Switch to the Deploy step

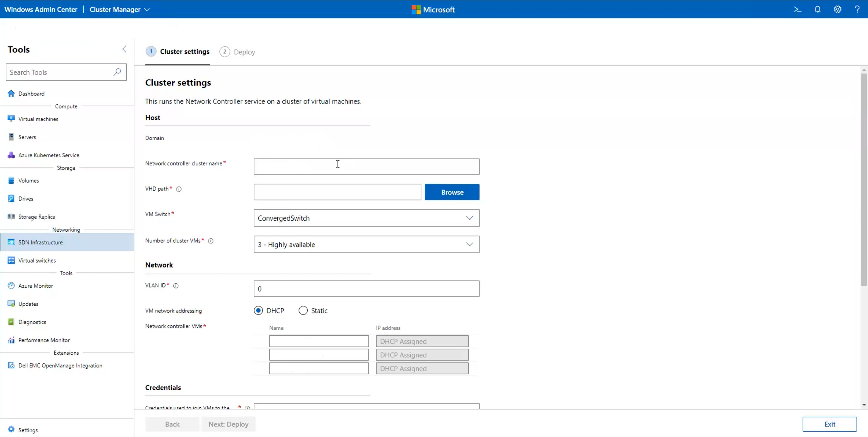point(237,51)
